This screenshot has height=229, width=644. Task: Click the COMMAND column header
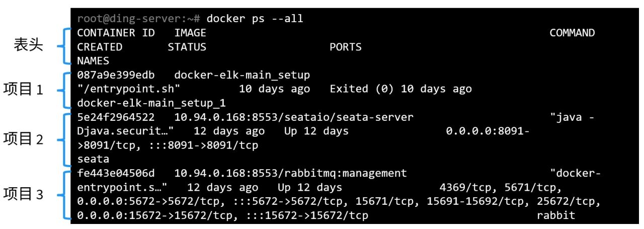[572, 33]
